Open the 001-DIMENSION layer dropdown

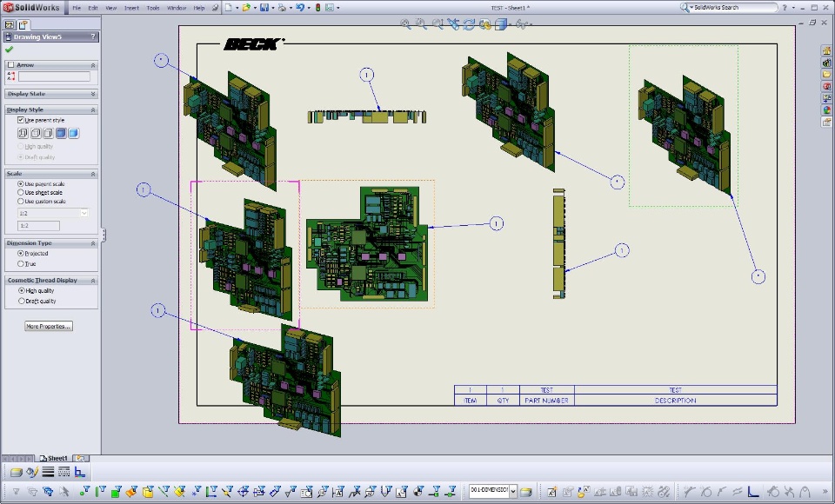(x=513, y=491)
